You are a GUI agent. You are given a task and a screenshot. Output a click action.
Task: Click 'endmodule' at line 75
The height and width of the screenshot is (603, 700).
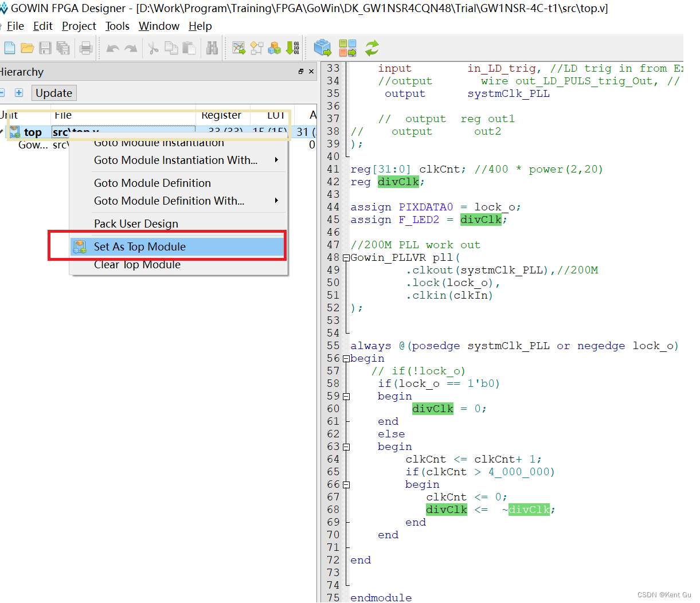381,597
